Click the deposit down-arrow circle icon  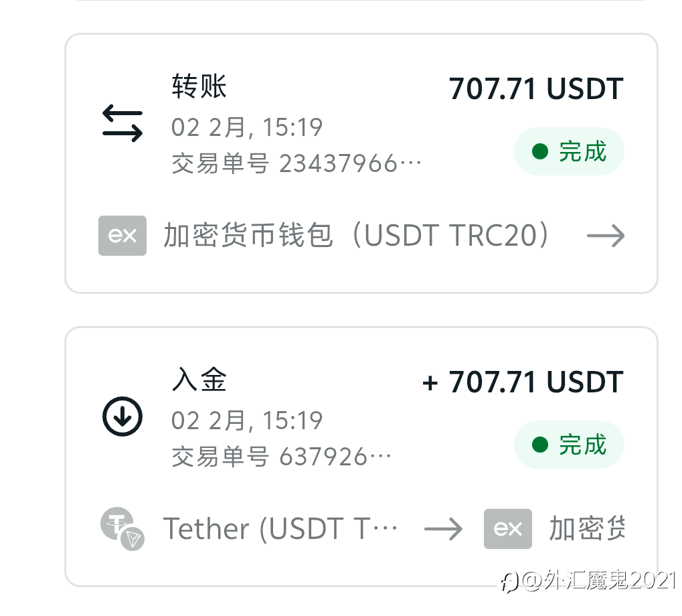tap(122, 417)
